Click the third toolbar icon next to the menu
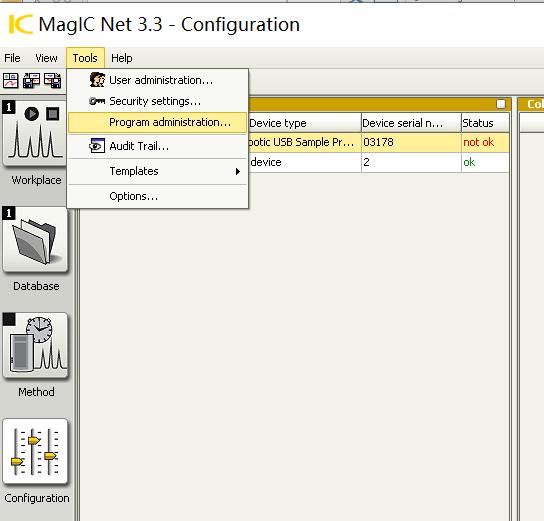This screenshot has height=521, width=544. tap(52, 80)
